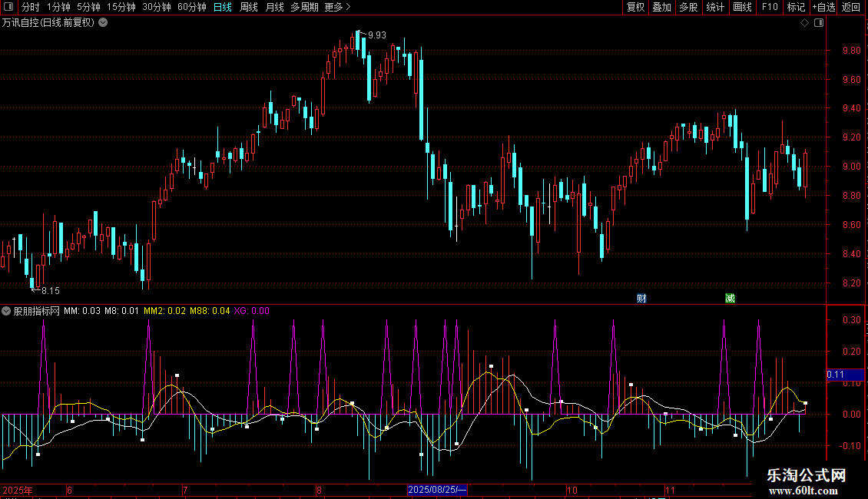Select the 5分钟 period tab

pyautogui.click(x=88, y=7)
